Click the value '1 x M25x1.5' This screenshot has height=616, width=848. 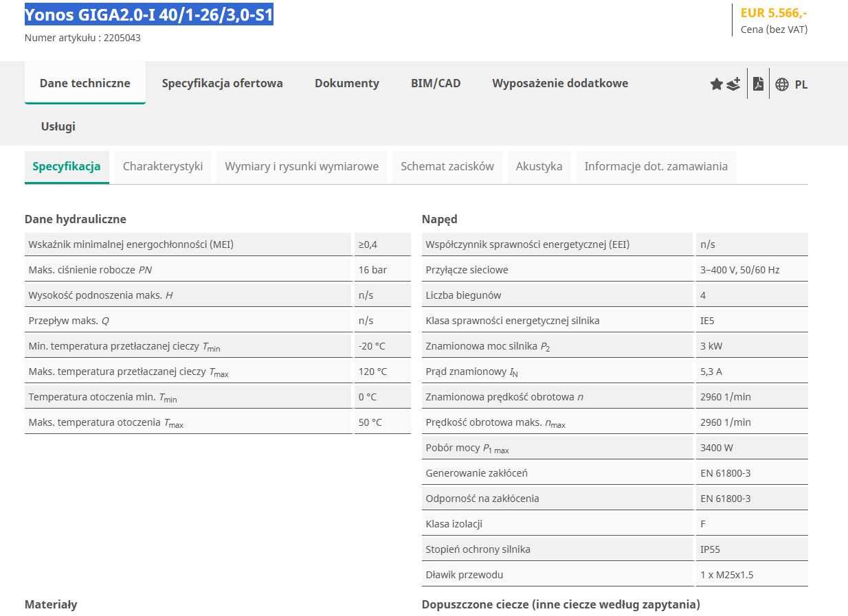coord(726,575)
